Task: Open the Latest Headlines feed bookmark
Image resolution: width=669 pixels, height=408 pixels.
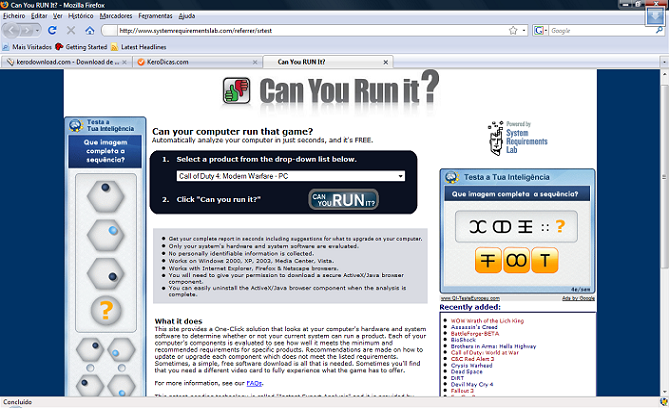Action: click(x=139, y=47)
